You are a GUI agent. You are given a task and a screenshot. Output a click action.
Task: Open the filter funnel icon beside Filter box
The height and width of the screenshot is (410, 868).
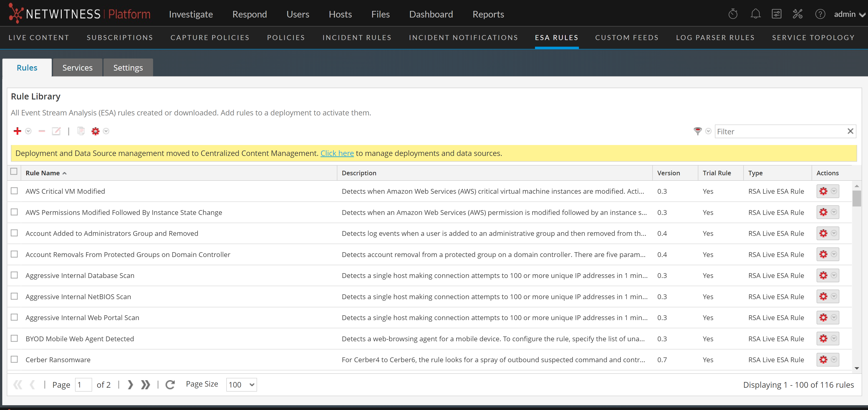[x=697, y=131]
